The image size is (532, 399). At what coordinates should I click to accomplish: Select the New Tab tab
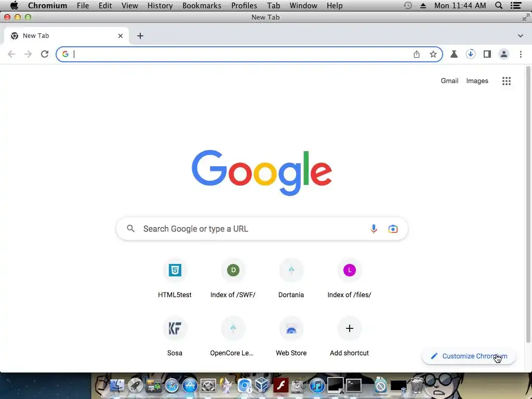66,36
